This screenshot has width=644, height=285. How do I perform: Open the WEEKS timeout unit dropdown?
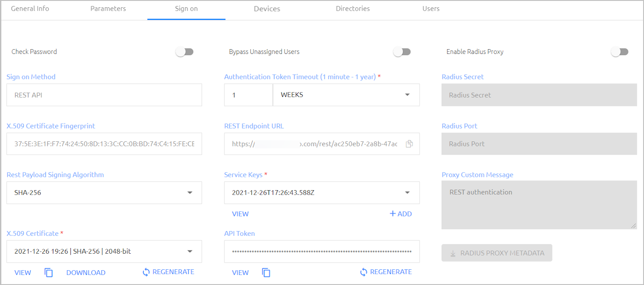tap(346, 95)
